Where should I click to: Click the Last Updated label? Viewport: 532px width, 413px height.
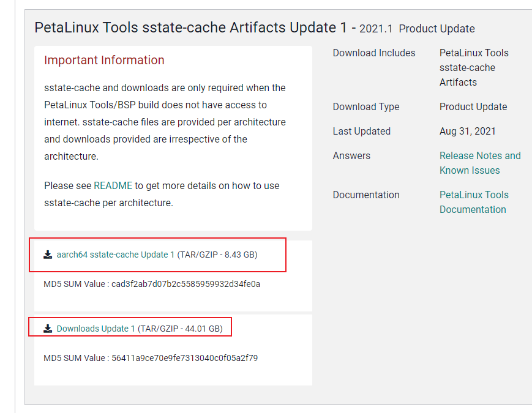[x=361, y=131]
